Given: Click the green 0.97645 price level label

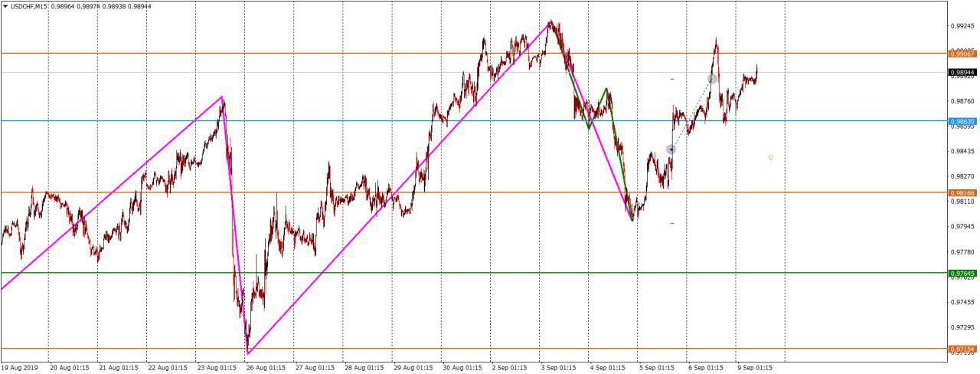Looking at the screenshot, I should point(962,273).
